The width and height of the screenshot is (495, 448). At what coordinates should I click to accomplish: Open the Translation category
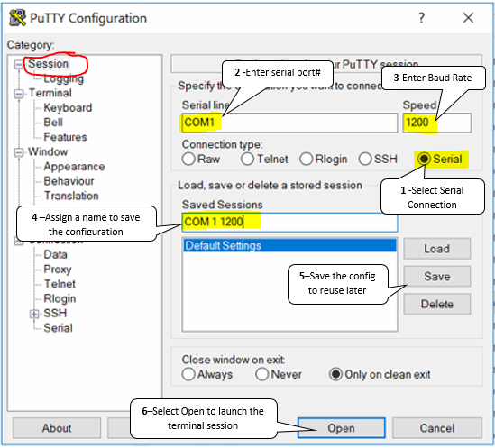[71, 196]
